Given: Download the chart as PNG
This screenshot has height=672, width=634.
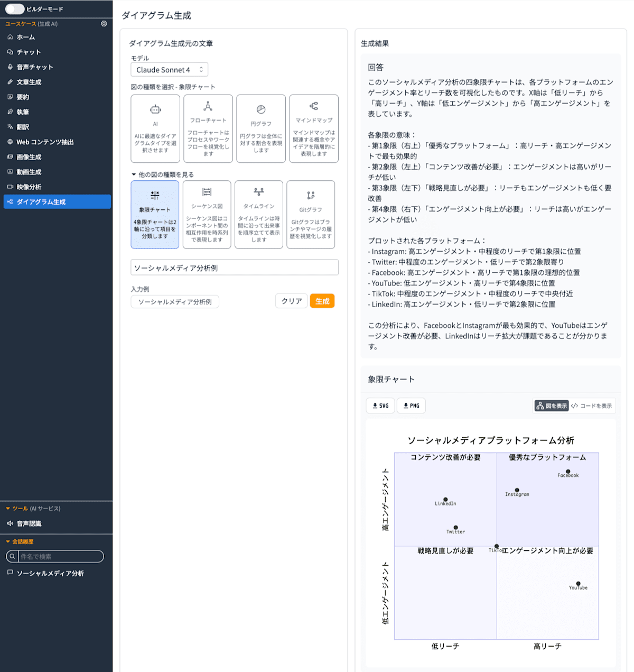Looking at the screenshot, I should tap(411, 406).
